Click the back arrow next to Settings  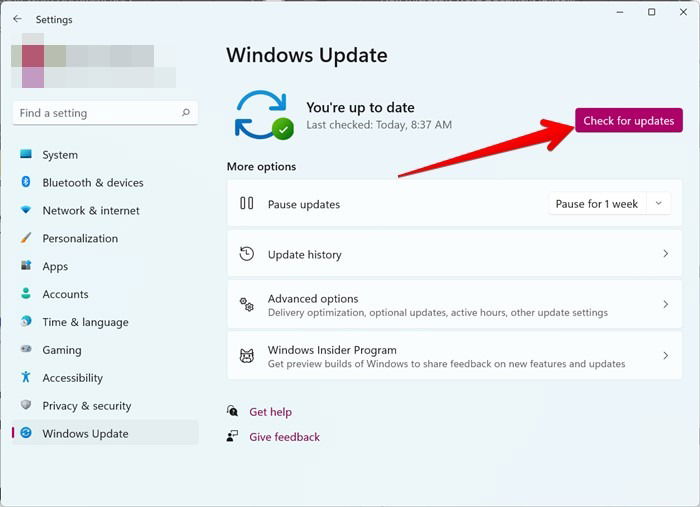tap(17, 19)
